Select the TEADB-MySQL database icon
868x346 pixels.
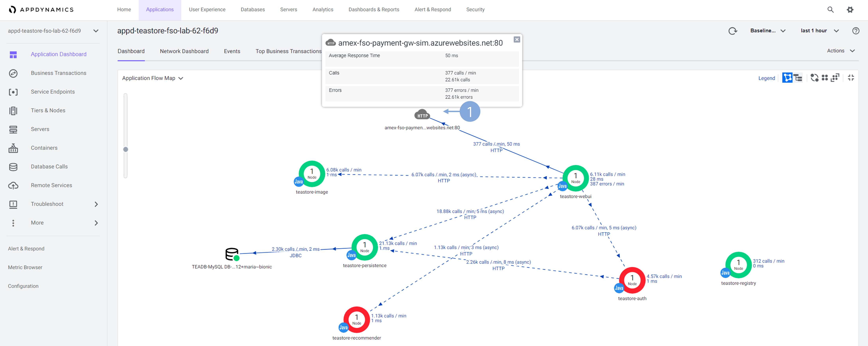click(232, 254)
